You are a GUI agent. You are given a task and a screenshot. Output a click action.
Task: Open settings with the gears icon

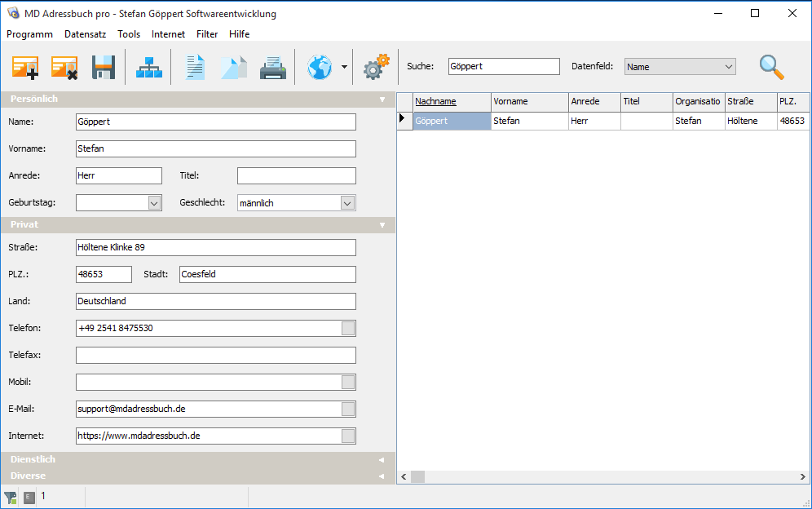(x=376, y=67)
